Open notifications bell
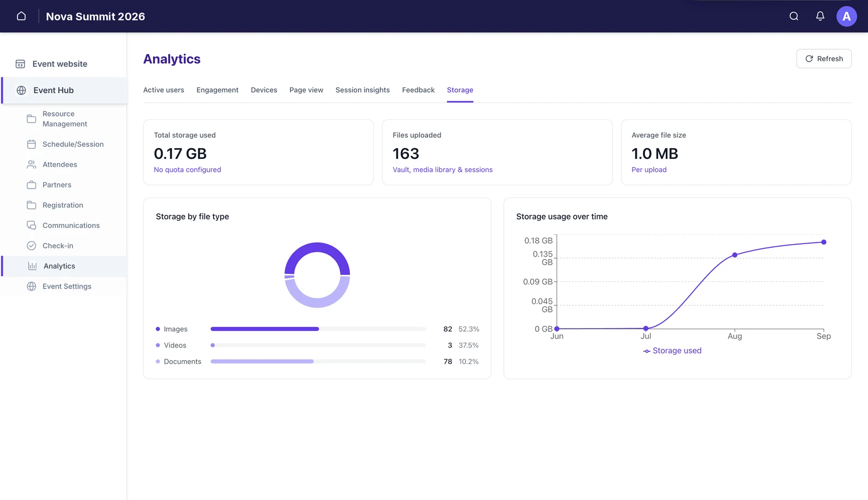 point(820,16)
